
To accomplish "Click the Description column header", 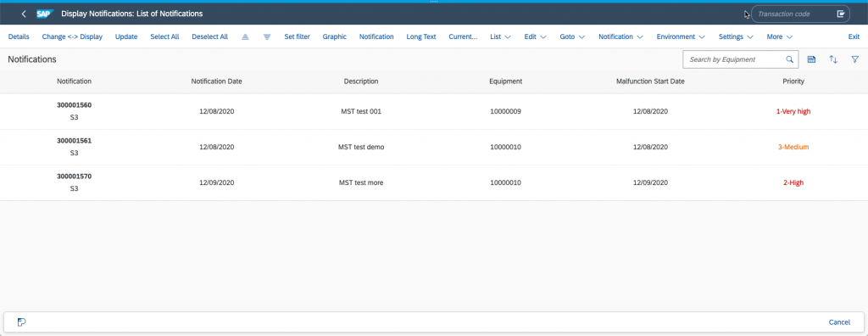I will [361, 81].
